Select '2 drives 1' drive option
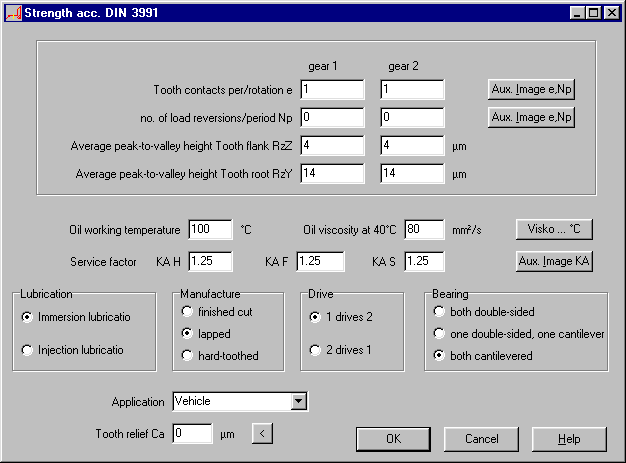Image resolution: width=626 pixels, height=463 pixels. click(x=315, y=351)
